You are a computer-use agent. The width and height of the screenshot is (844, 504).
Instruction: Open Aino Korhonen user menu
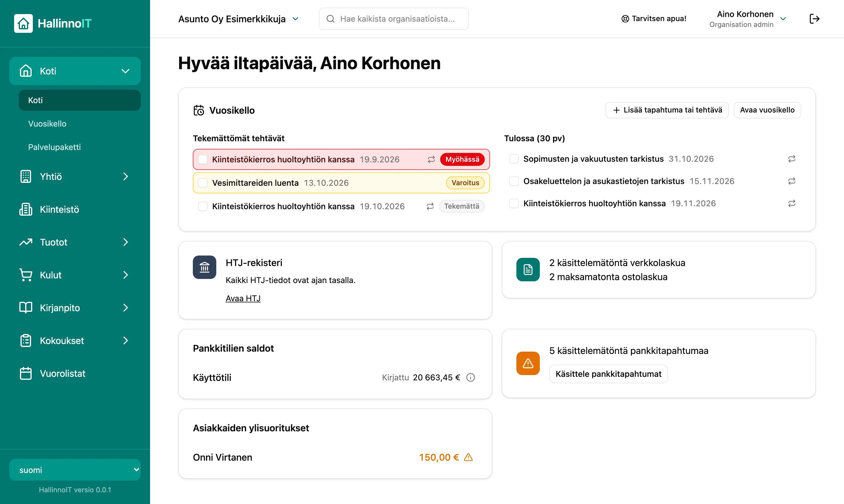[748, 19]
